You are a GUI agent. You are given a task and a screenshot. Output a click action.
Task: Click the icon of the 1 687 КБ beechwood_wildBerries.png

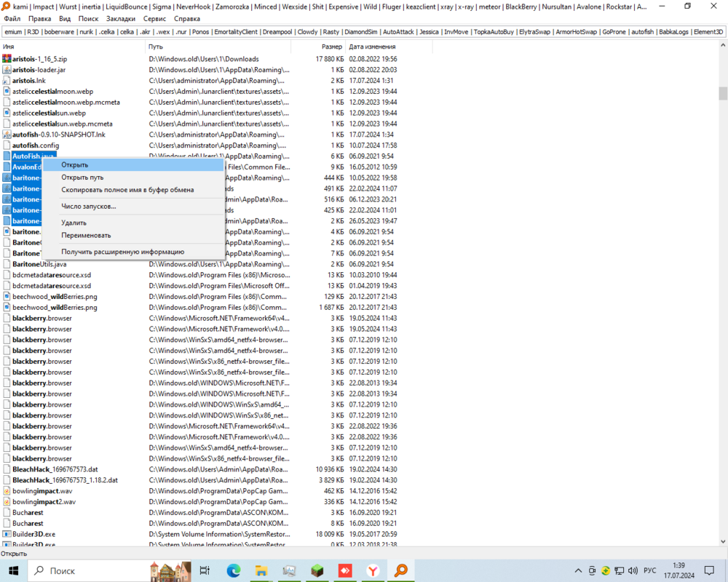click(7, 307)
